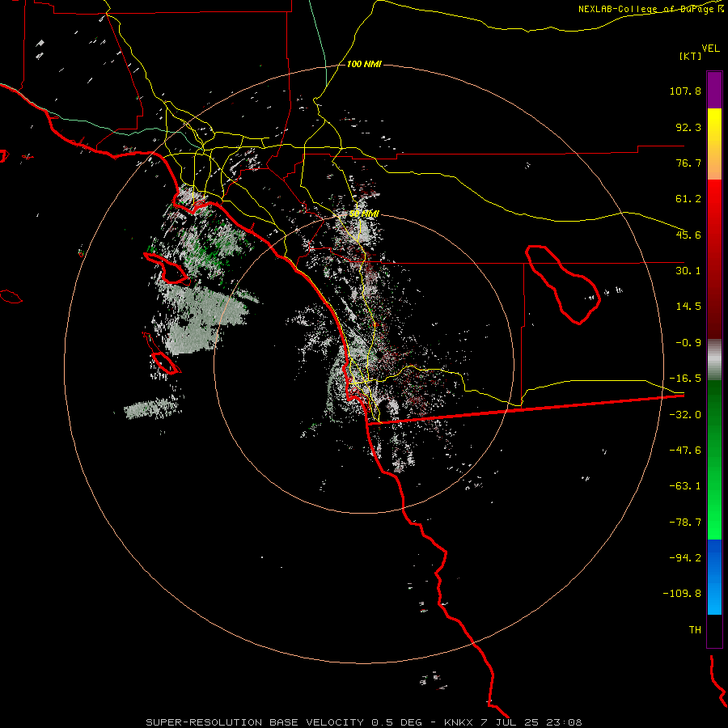Select the -0.9 velocity value
This screenshot has width=728, height=728.
(688, 343)
